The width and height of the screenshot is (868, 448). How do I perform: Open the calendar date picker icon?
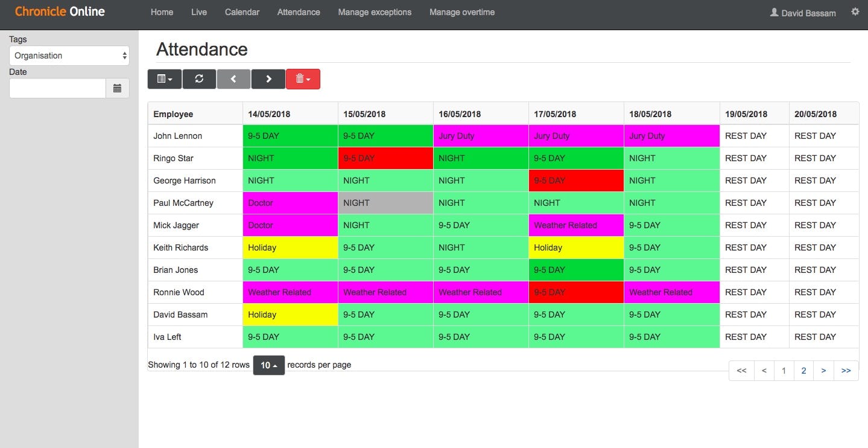pos(117,88)
